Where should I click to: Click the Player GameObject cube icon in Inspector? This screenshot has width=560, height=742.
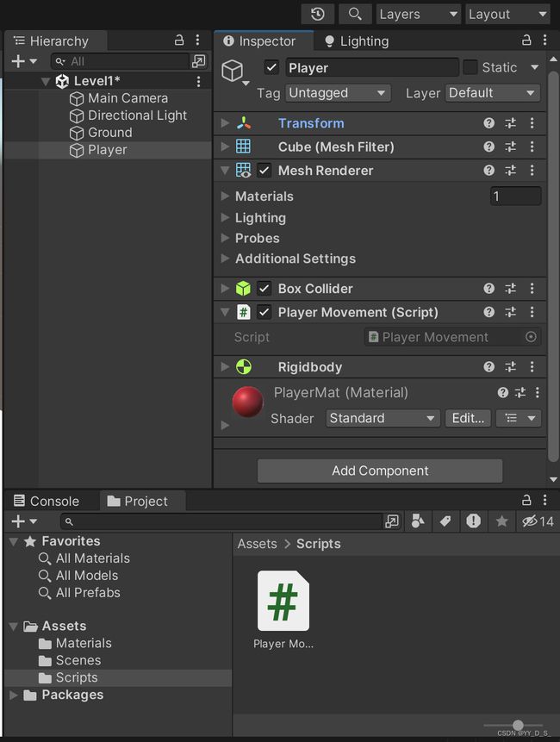coord(233,71)
